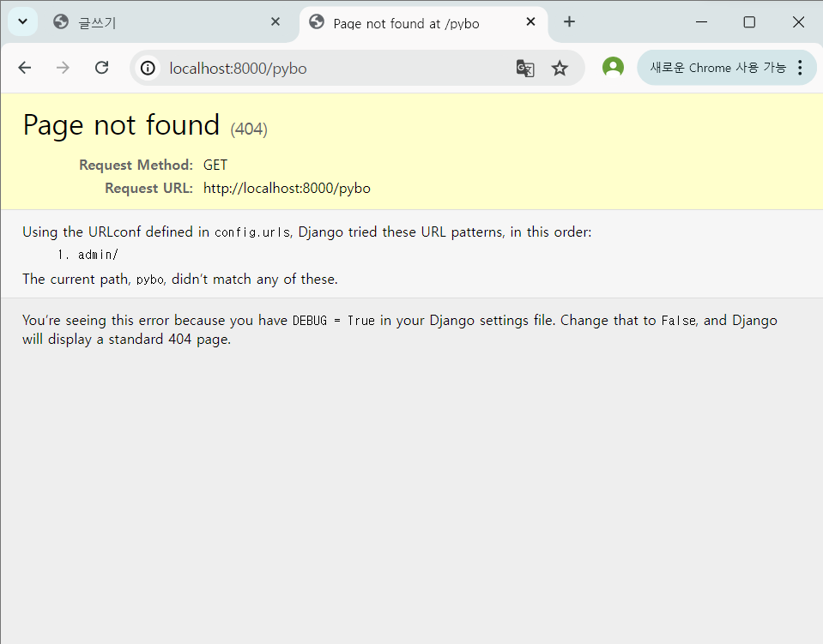Click 새로운 Chrome 사용 가능 update button
823x644 pixels.
click(717, 68)
